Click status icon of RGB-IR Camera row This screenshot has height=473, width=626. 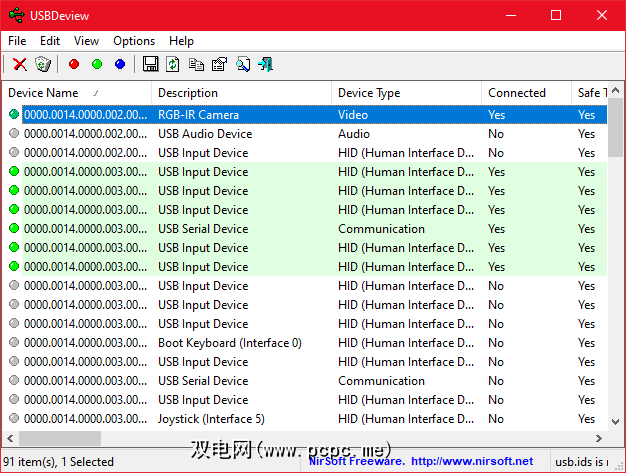point(14,115)
